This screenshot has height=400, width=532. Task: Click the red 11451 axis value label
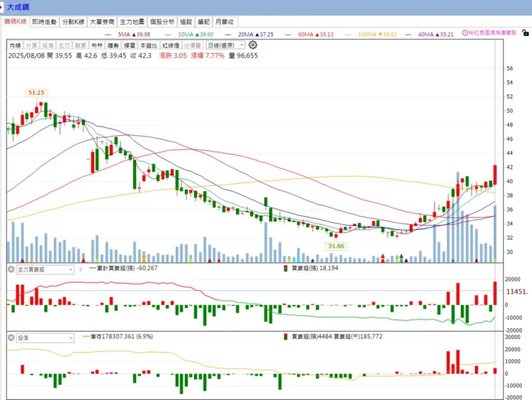pyautogui.click(x=517, y=292)
